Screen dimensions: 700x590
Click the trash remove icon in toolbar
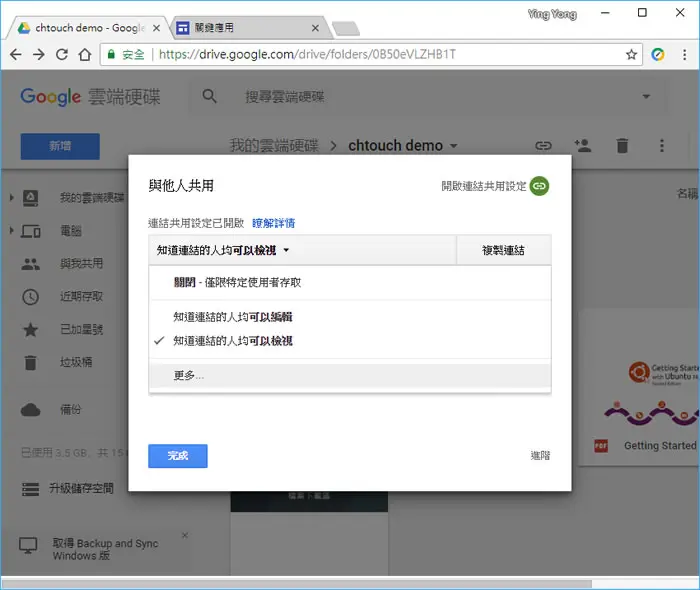(x=622, y=145)
